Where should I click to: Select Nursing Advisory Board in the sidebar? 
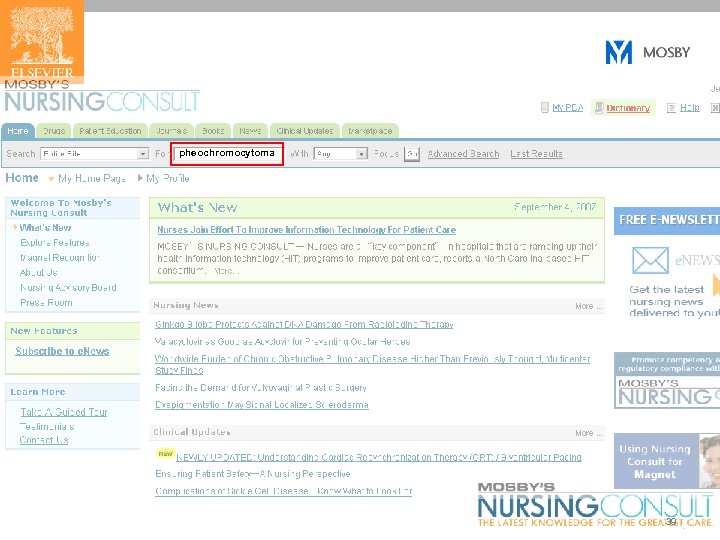coord(68,287)
